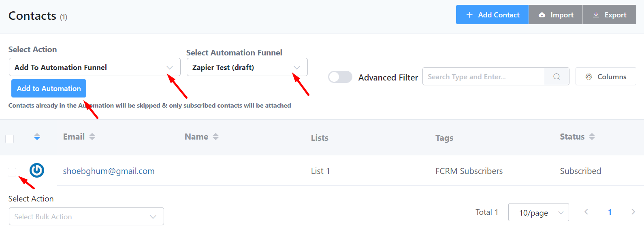Sort contacts by Status column arrows
644x231 pixels.
tap(592, 137)
